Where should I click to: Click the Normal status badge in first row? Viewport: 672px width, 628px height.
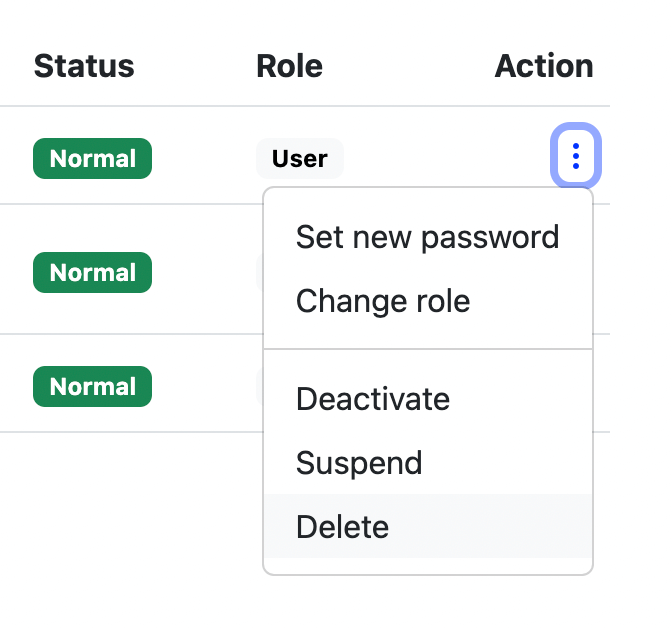click(92, 159)
